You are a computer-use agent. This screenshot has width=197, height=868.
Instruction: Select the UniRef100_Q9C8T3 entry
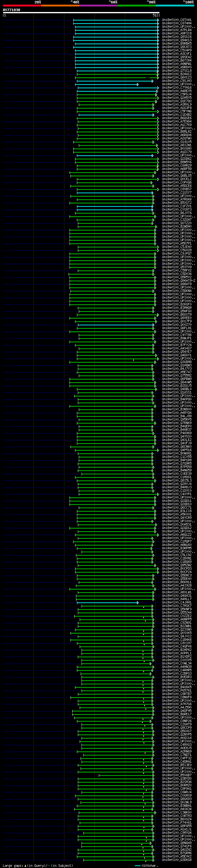pyautogui.click(x=177, y=47)
